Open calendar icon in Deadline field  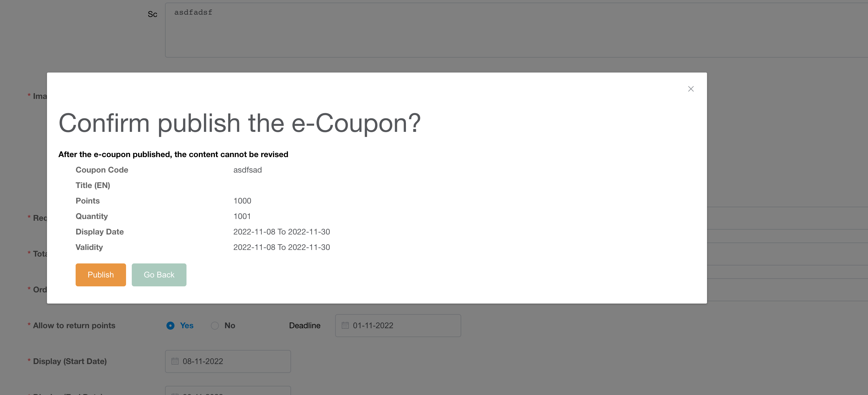point(345,326)
